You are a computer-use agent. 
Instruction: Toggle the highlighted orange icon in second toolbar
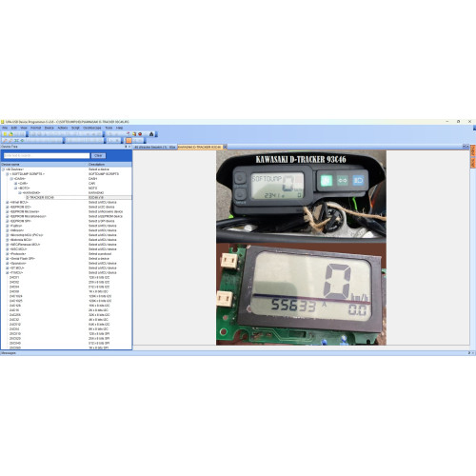[129, 140]
